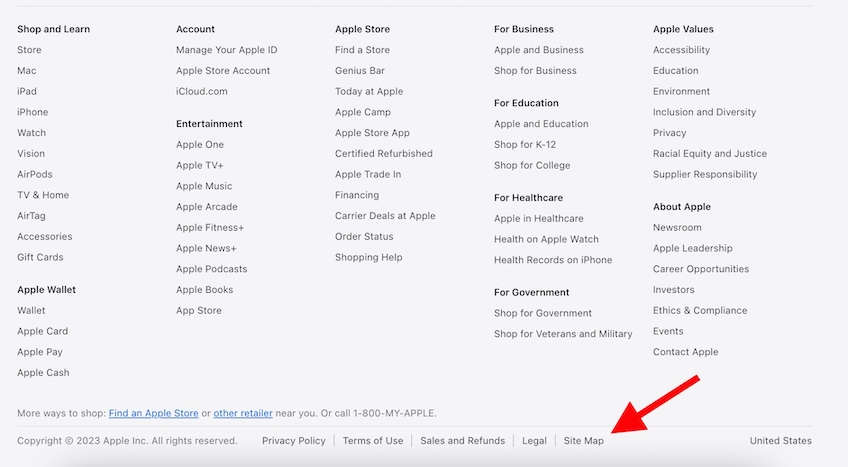The width and height of the screenshot is (848, 467).
Task: Visit Racial Equity and Justice link
Action: pyautogui.click(x=710, y=154)
